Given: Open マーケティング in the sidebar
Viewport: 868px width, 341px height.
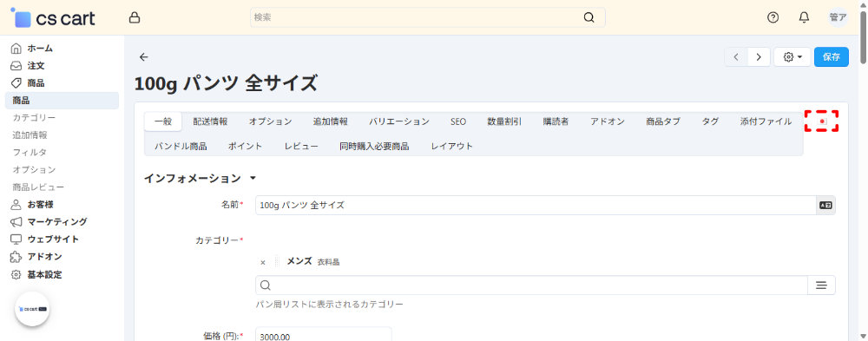Looking at the screenshot, I should [x=57, y=221].
